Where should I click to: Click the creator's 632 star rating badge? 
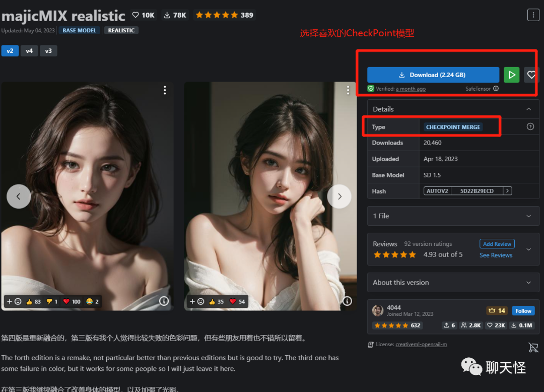pyautogui.click(x=397, y=325)
